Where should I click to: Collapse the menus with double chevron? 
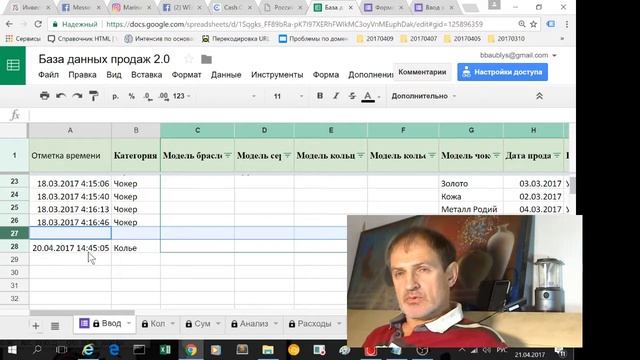(539, 96)
